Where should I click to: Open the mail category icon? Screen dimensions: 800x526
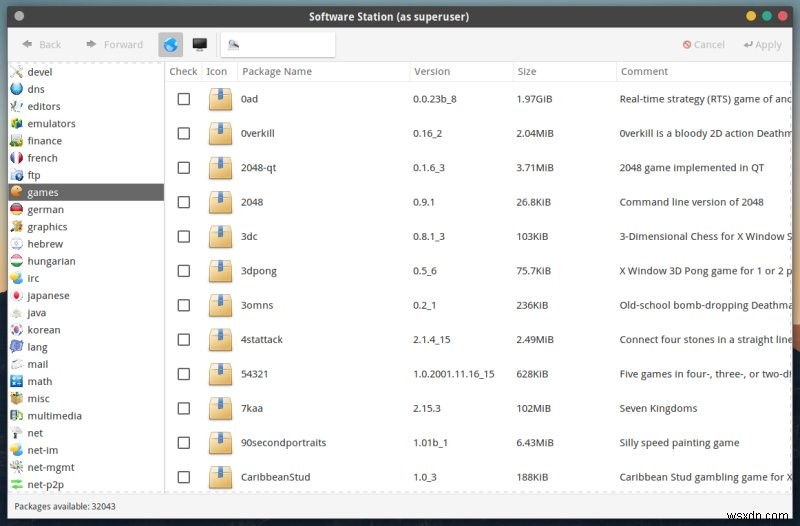coord(17,364)
